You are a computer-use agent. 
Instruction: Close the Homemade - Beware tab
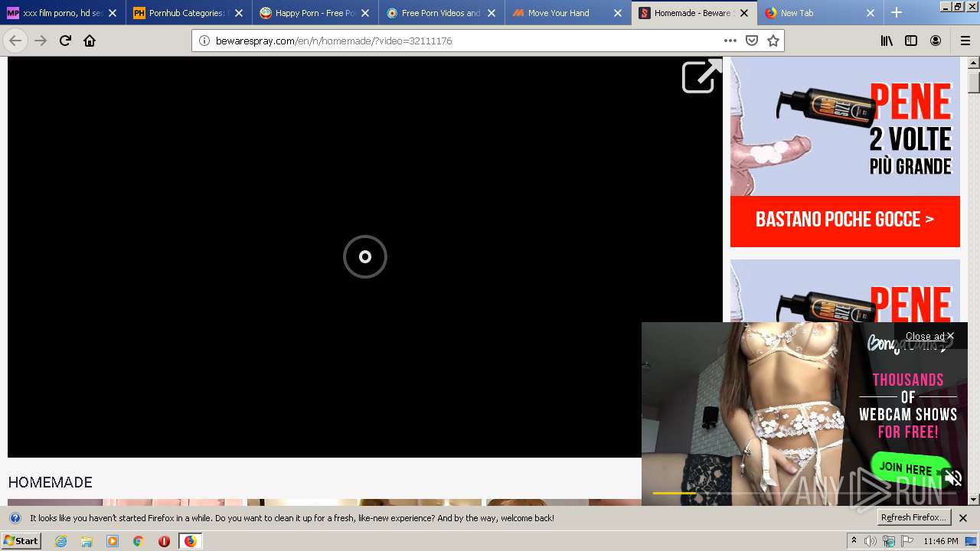point(744,13)
